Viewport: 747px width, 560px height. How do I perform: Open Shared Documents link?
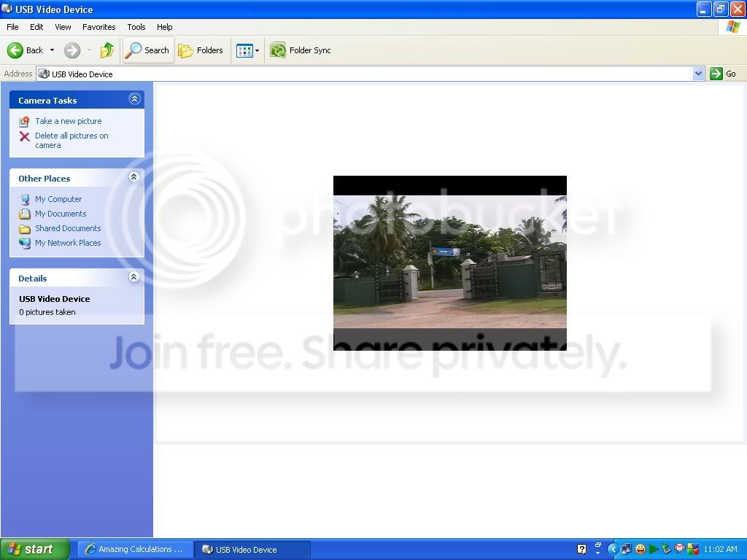[x=68, y=228]
